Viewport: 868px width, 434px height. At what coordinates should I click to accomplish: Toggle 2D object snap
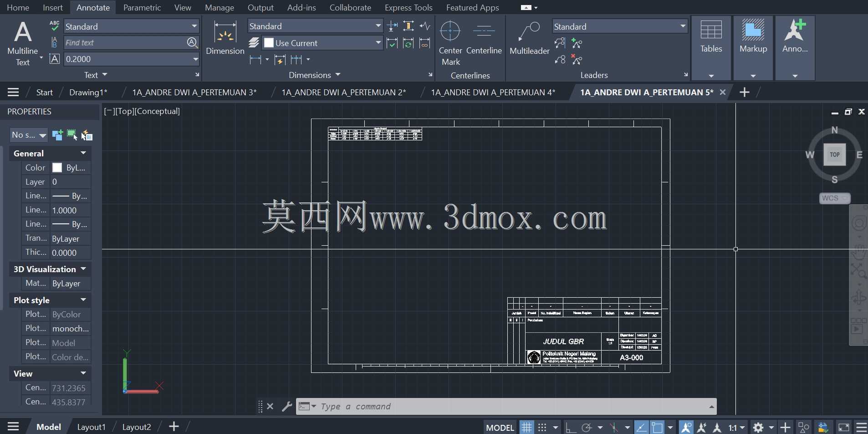point(657,428)
